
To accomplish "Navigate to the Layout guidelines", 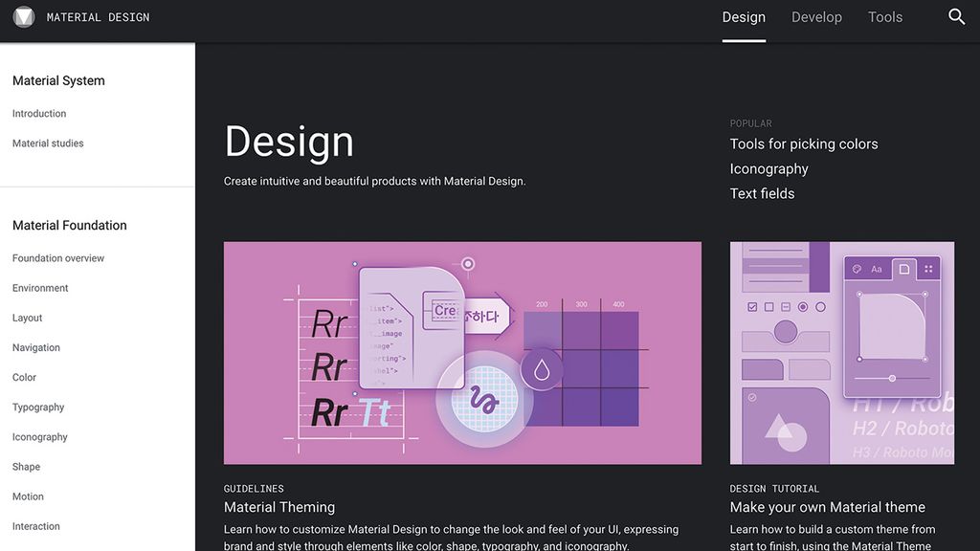I will (x=27, y=317).
